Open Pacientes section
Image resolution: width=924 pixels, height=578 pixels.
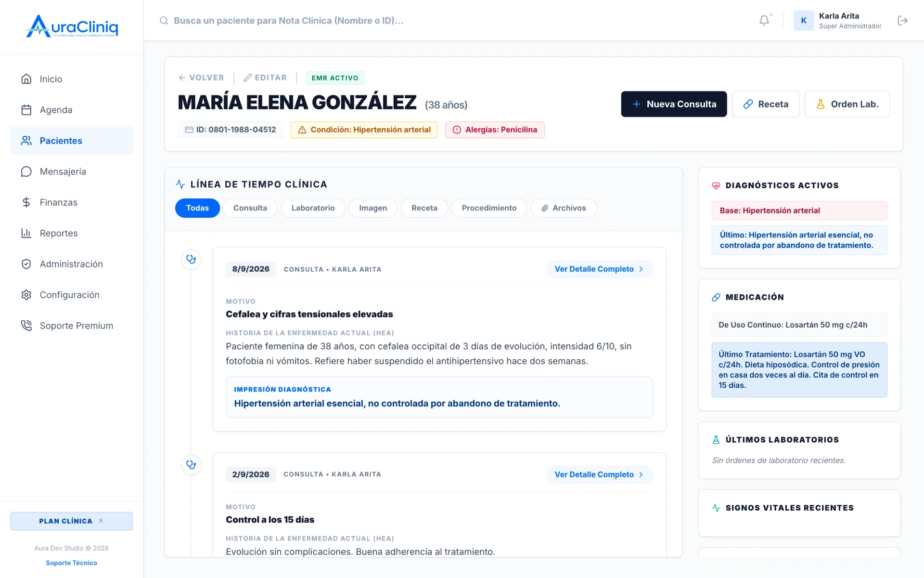coord(71,141)
